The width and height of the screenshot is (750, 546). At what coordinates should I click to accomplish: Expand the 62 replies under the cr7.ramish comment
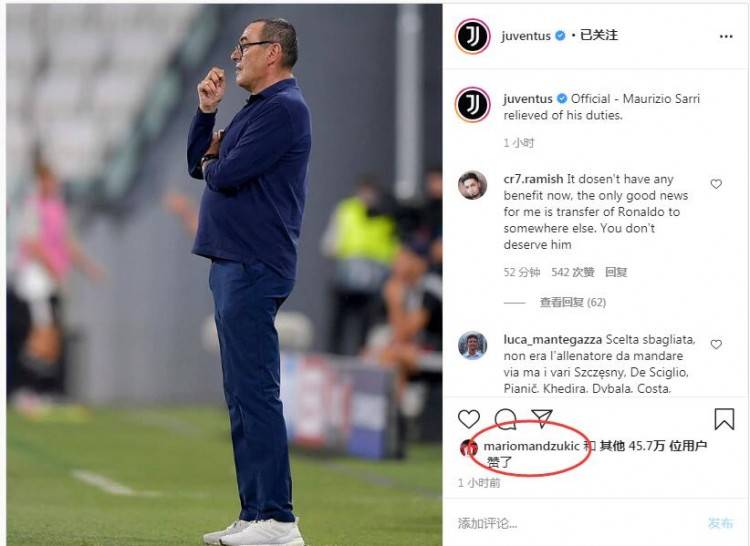coord(573,302)
